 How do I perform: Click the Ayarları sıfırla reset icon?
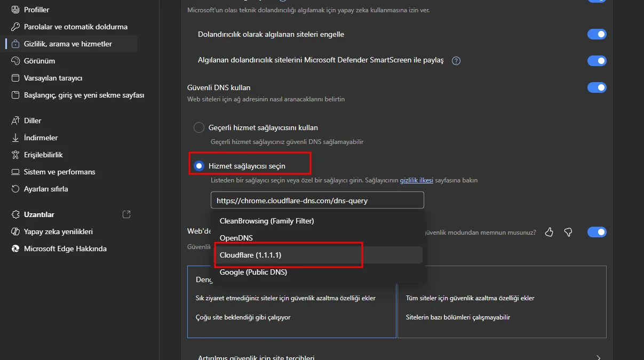click(x=15, y=189)
